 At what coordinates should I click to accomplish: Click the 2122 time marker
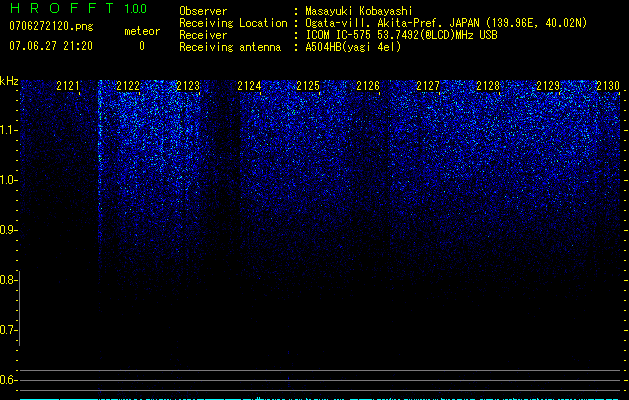pos(128,86)
